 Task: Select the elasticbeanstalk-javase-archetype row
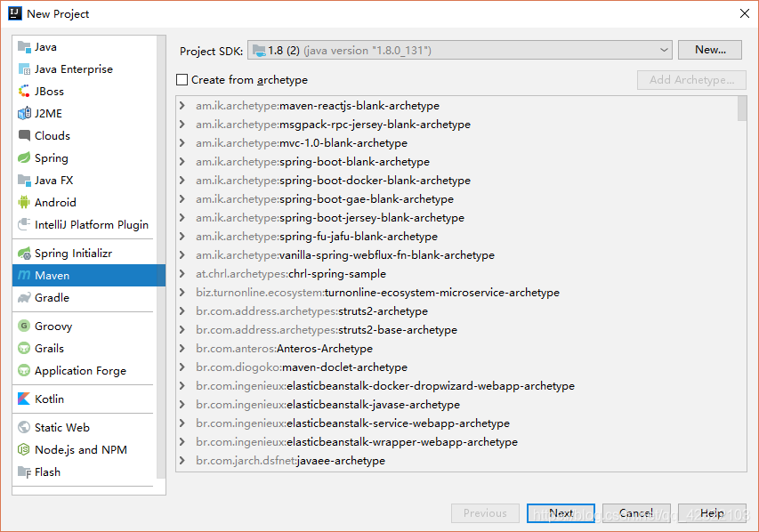[x=457, y=405]
